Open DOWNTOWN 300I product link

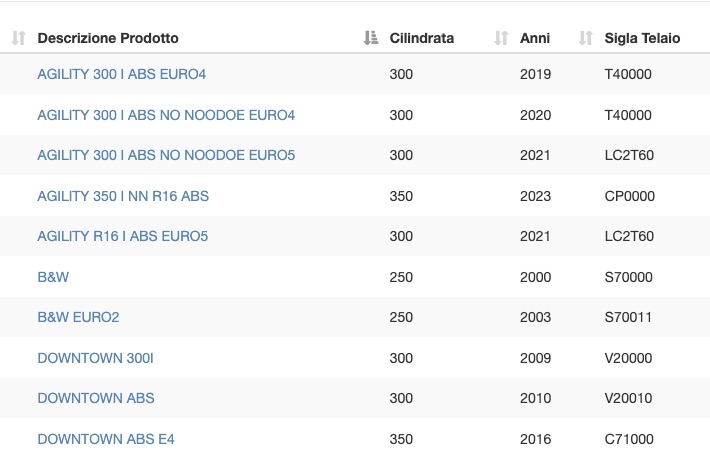click(95, 358)
